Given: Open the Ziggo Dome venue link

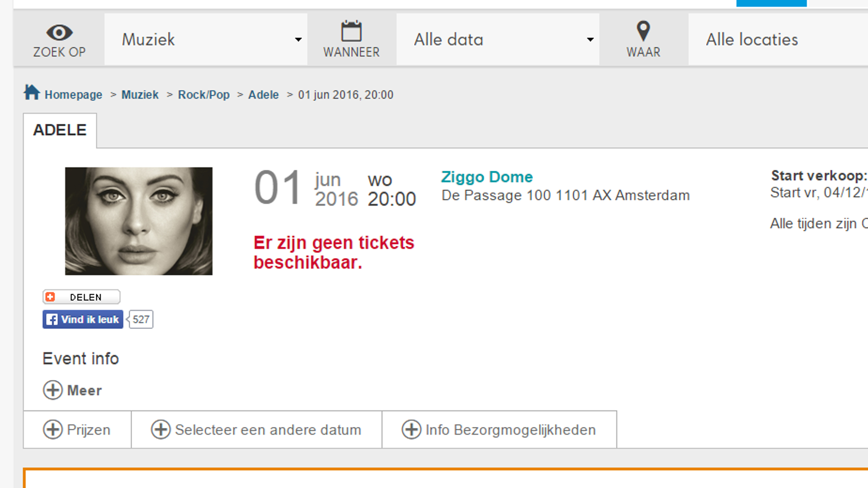Looking at the screenshot, I should pos(487,177).
